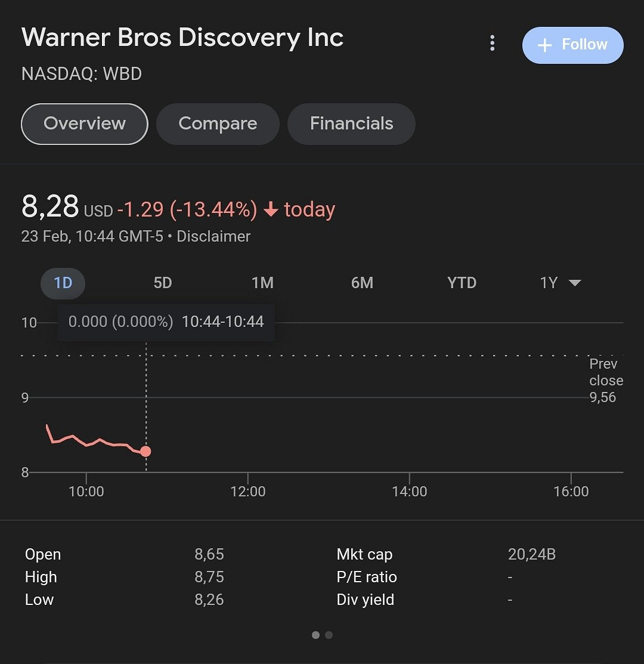Expand the 1Y range dropdown arrow
The width and height of the screenshot is (644, 664).
click(575, 283)
